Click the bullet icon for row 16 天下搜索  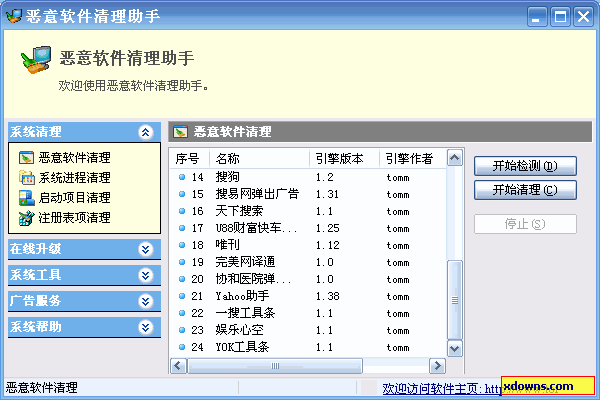pyautogui.click(x=182, y=211)
